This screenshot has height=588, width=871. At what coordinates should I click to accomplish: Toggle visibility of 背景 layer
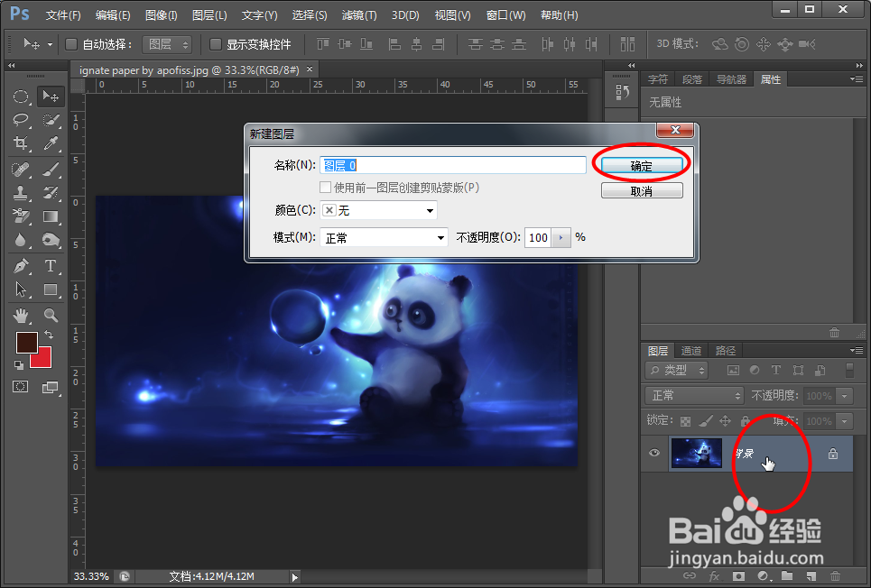pyautogui.click(x=654, y=453)
